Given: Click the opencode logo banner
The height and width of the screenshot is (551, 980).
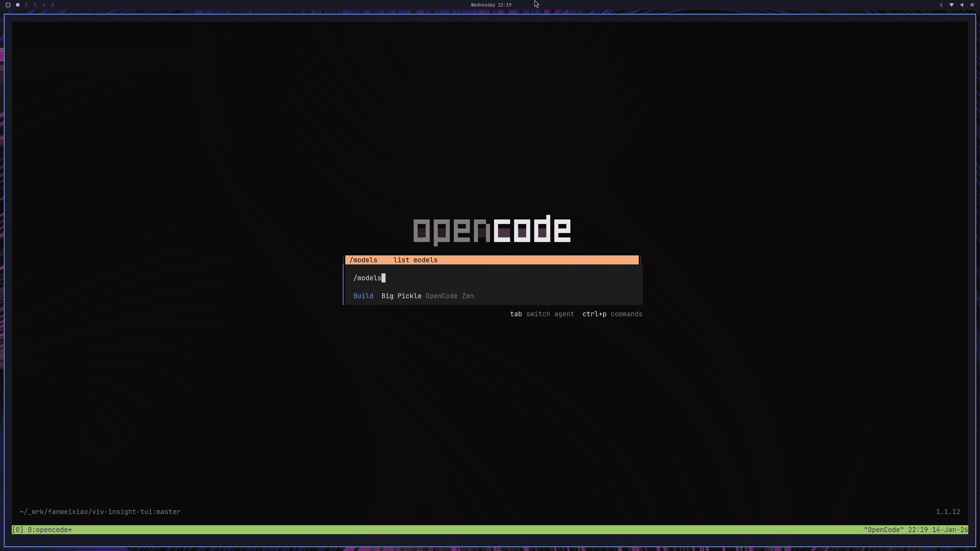Looking at the screenshot, I should pos(492,229).
